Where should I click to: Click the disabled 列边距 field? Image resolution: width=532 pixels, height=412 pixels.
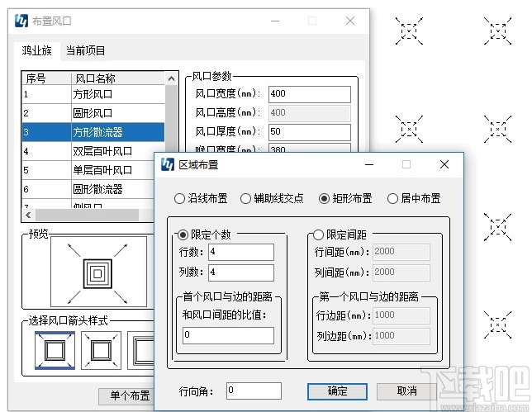click(401, 336)
